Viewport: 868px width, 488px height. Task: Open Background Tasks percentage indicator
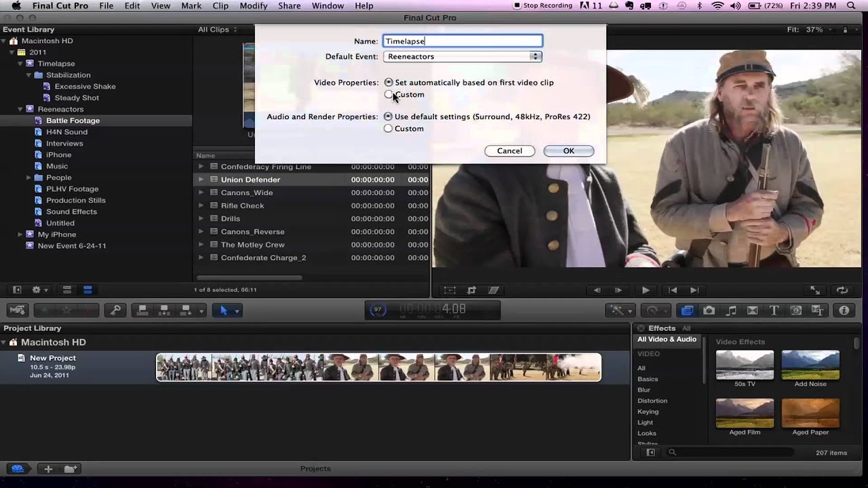(x=378, y=310)
